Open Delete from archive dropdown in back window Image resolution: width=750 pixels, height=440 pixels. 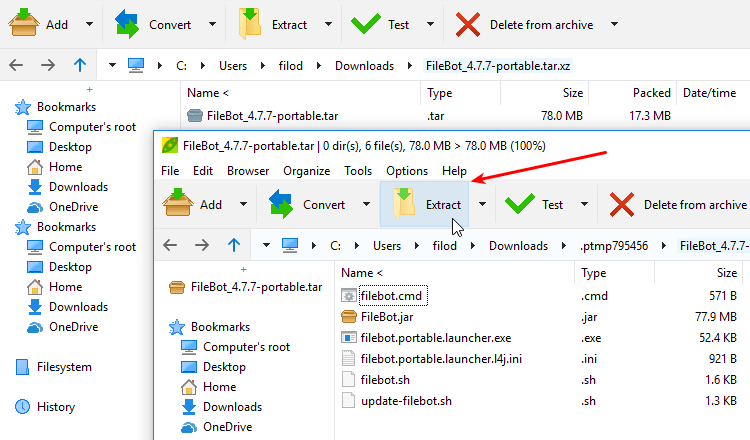point(615,24)
